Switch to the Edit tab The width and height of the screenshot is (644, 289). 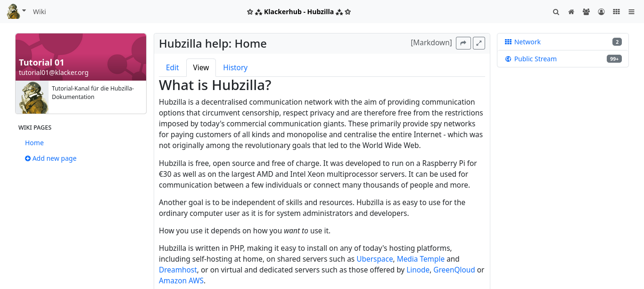coord(172,67)
